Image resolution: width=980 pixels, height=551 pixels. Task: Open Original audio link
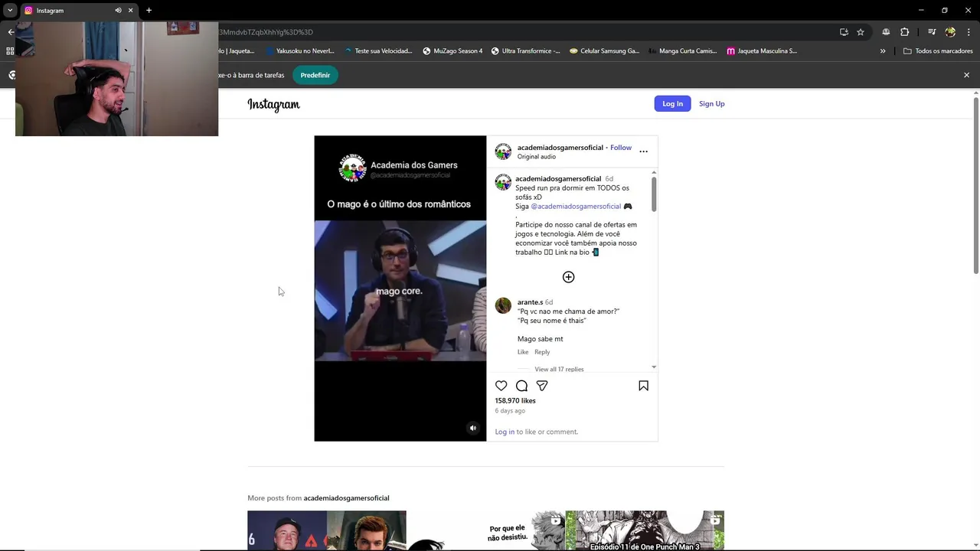537,157
